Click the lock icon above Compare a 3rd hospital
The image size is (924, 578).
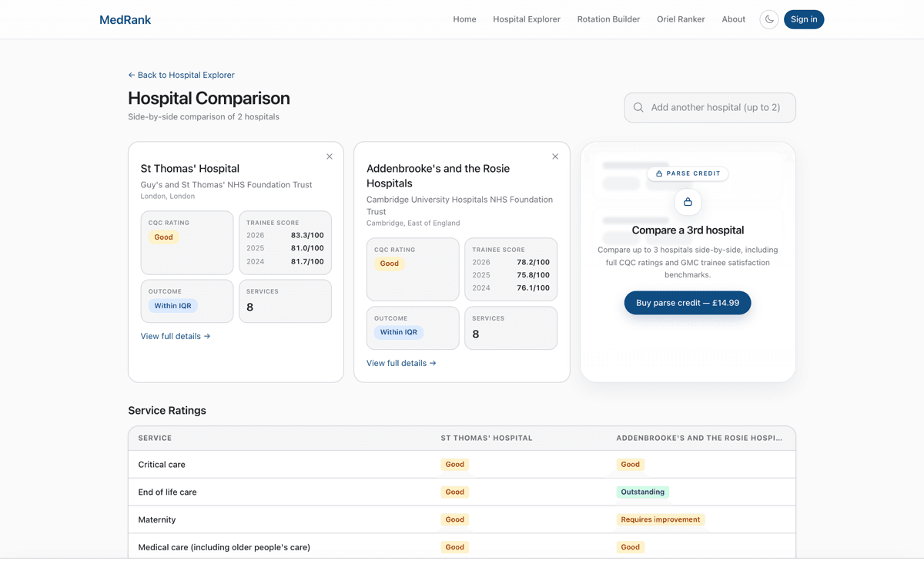tap(688, 202)
